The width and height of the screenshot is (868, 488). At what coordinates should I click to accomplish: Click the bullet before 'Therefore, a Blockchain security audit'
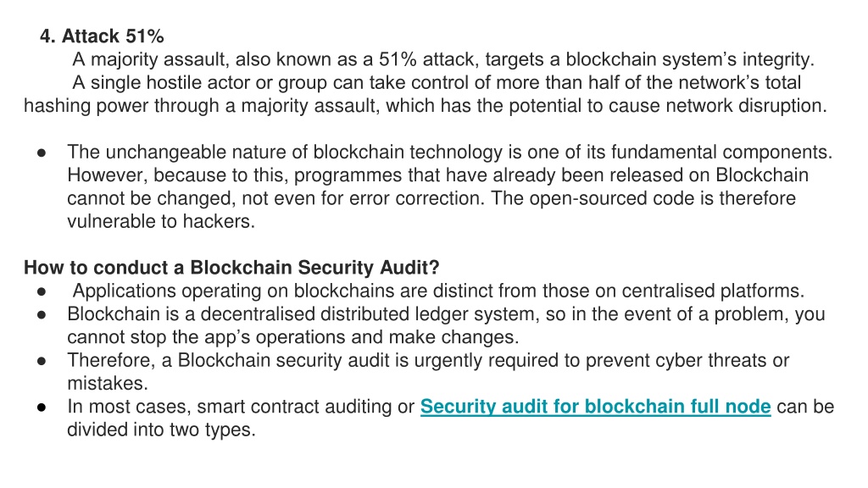pos(42,361)
